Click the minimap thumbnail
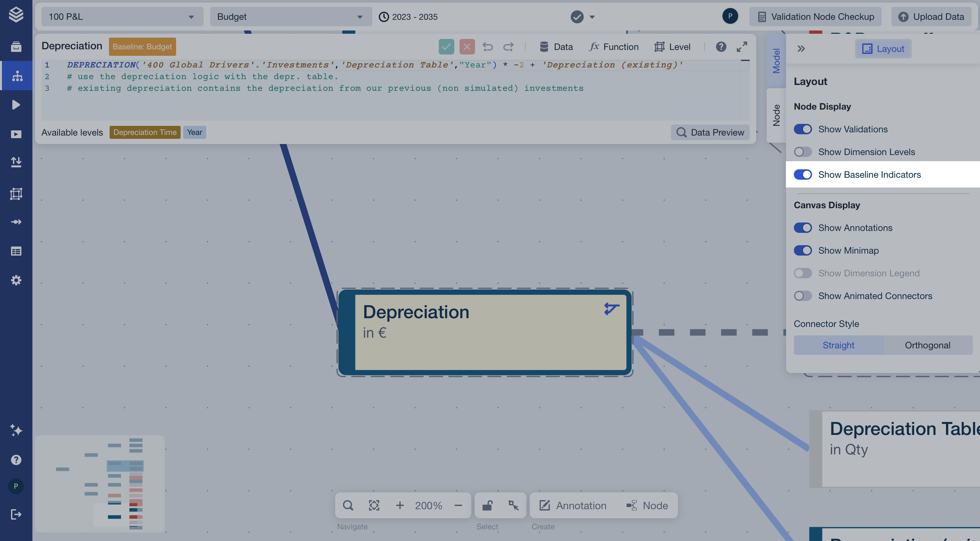 coord(100,483)
